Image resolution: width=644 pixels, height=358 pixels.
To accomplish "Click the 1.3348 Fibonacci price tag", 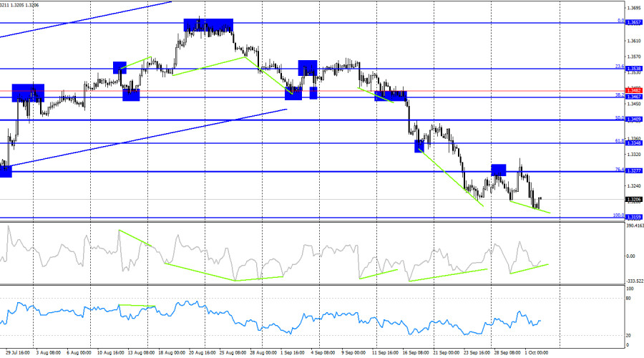I will pyautogui.click(x=634, y=142).
